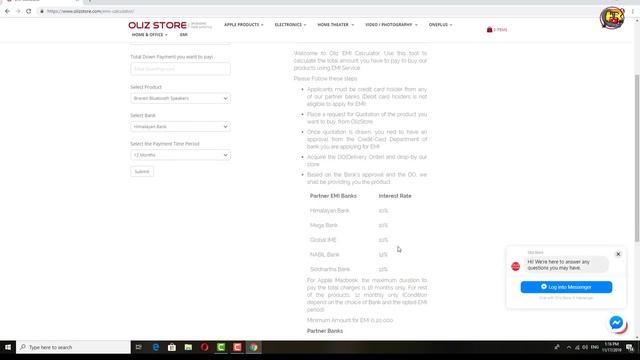
Task: Open the Select Bank dropdown
Action: tap(180, 127)
